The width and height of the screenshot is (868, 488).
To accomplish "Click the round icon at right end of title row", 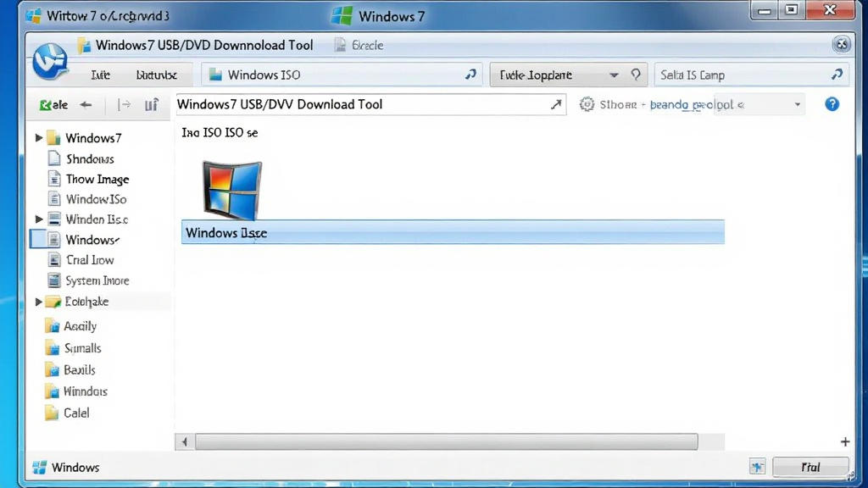I will pyautogui.click(x=842, y=44).
